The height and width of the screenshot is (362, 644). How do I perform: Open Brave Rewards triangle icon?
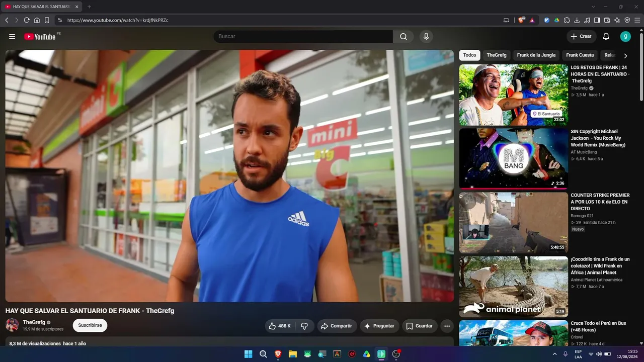pos(532,20)
